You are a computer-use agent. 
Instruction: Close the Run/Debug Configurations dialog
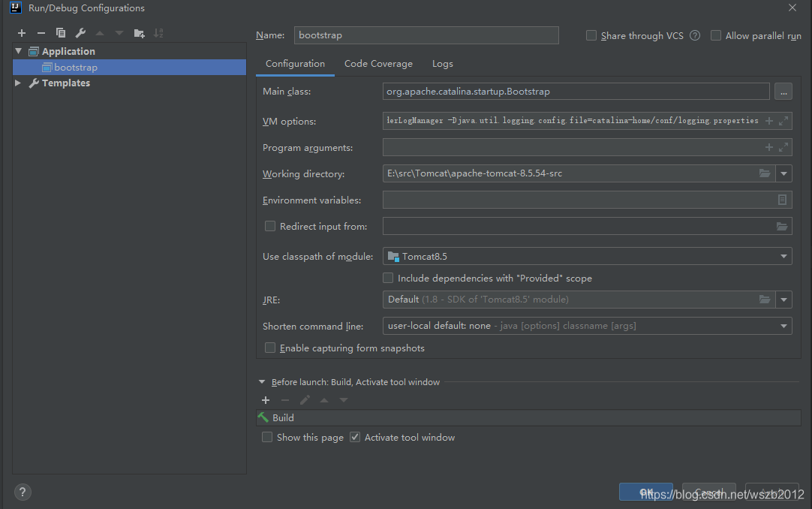coord(792,8)
